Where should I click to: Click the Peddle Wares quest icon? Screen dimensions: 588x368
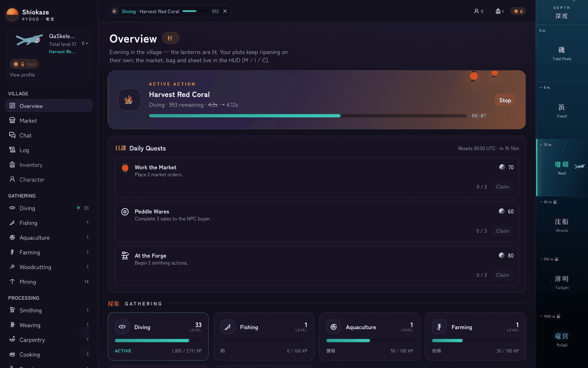125,212
